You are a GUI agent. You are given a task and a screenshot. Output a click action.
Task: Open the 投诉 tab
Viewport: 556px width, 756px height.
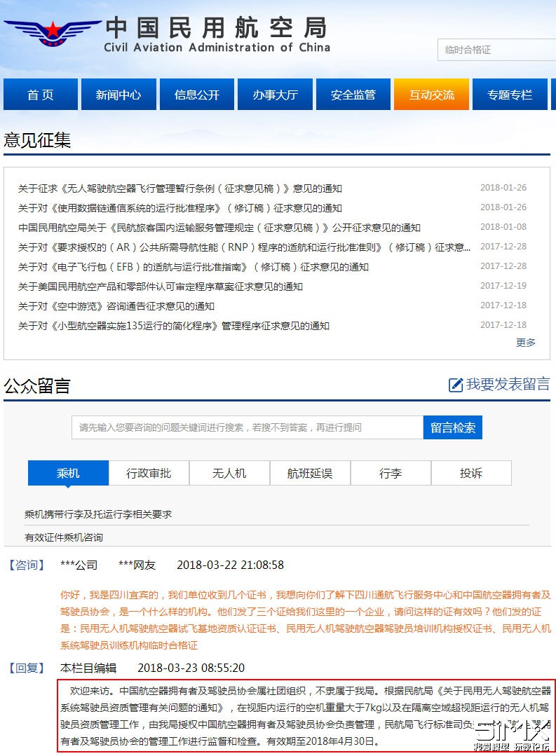click(x=471, y=473)
